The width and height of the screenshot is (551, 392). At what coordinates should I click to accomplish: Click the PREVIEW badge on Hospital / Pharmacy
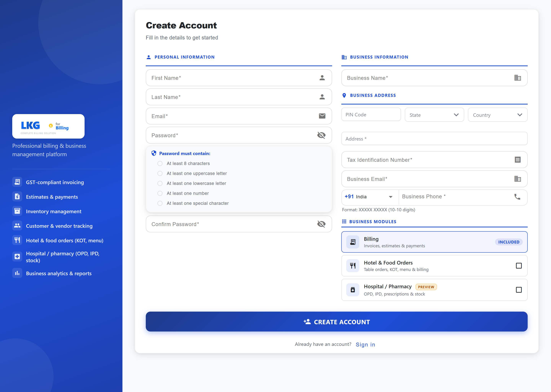[426, 287]
